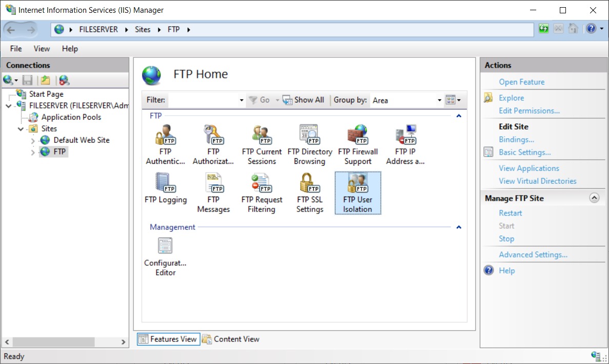Click Open Feature action link
Viewport: 609px width, 364px height.
[x=522, y=82]
